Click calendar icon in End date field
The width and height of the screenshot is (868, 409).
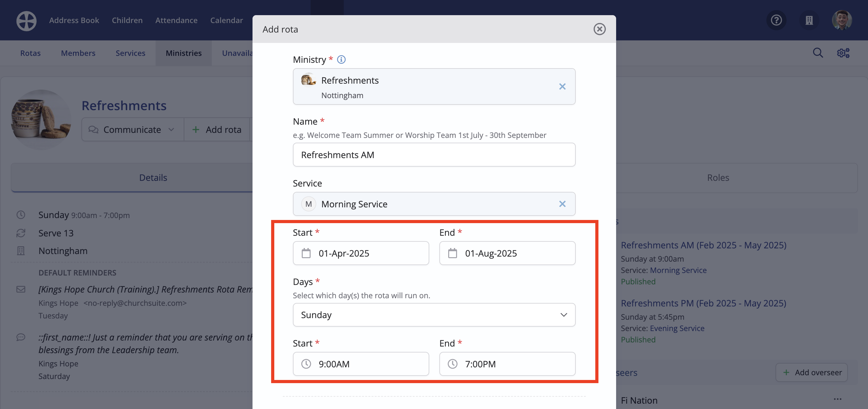pos(453,253)
